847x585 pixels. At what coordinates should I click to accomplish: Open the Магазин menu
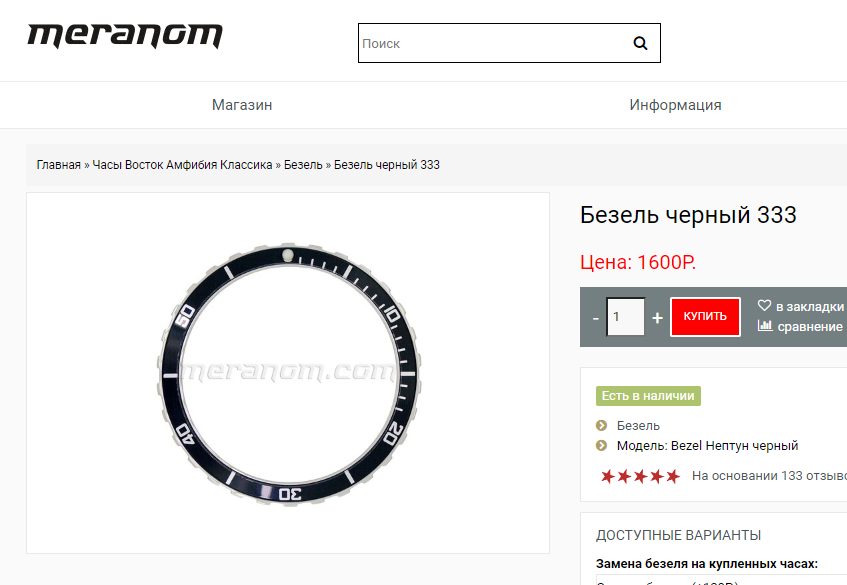click(242, 105)
